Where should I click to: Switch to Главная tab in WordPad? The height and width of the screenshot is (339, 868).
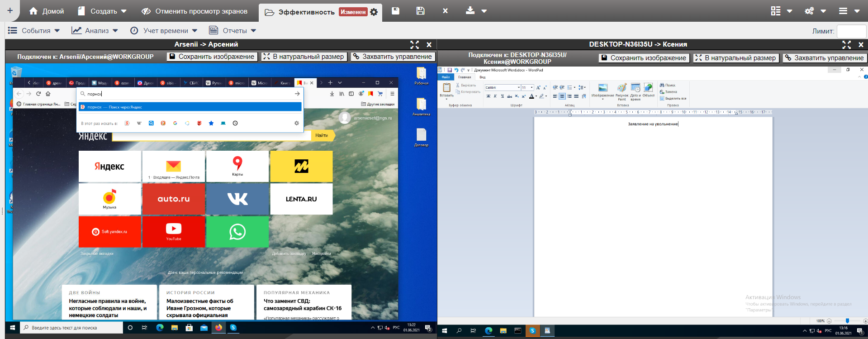(465, 77)
